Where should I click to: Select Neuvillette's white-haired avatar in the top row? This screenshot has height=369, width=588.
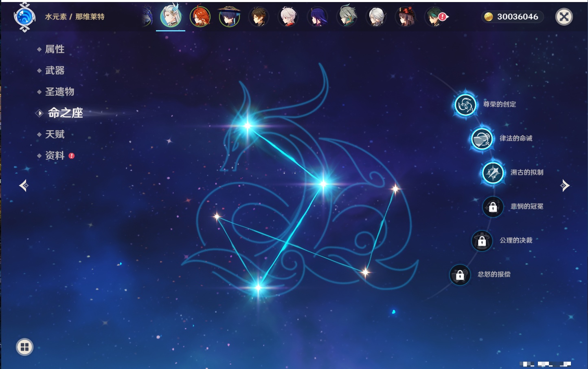(x=171, y=16)
